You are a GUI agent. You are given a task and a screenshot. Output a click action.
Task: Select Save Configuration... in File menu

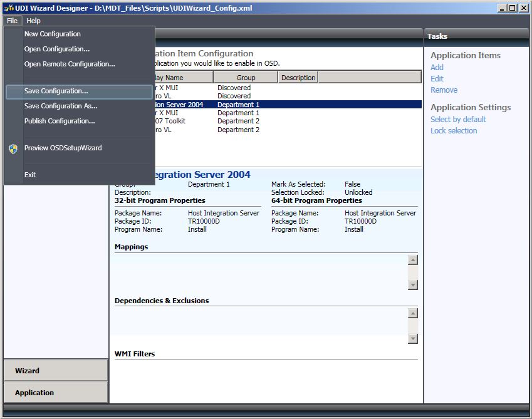79,91
